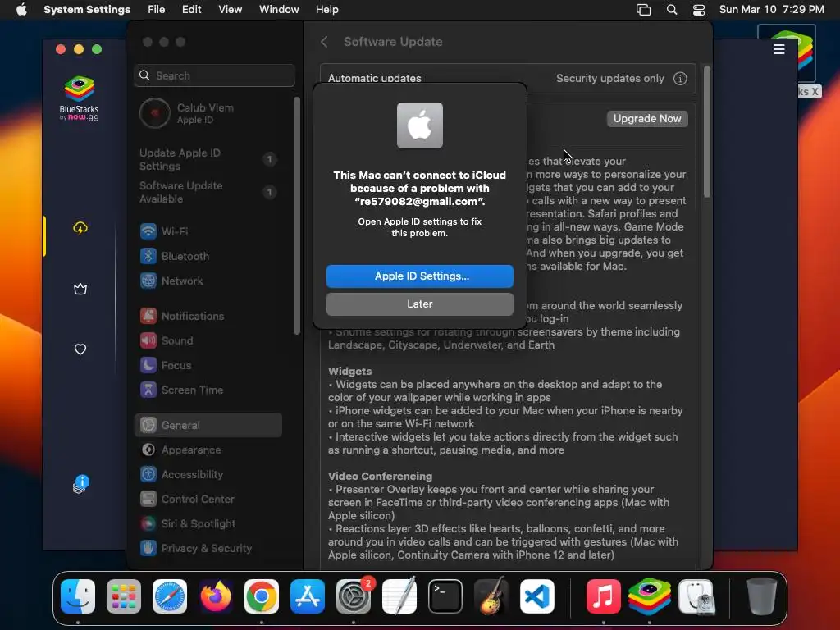This screenshot has height=630, width=840.
Task: Select Appearance in the sidebar
Action: (209, 450)
